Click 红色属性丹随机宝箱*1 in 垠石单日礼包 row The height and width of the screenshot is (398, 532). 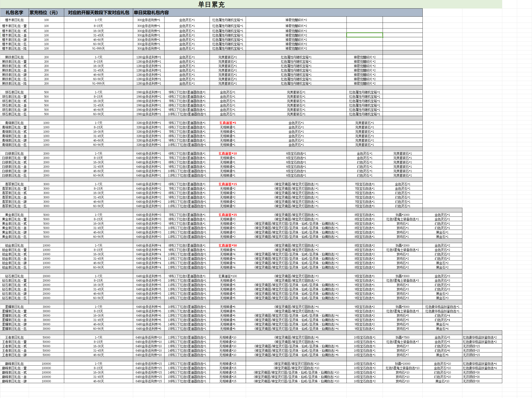tap(365, 92)
